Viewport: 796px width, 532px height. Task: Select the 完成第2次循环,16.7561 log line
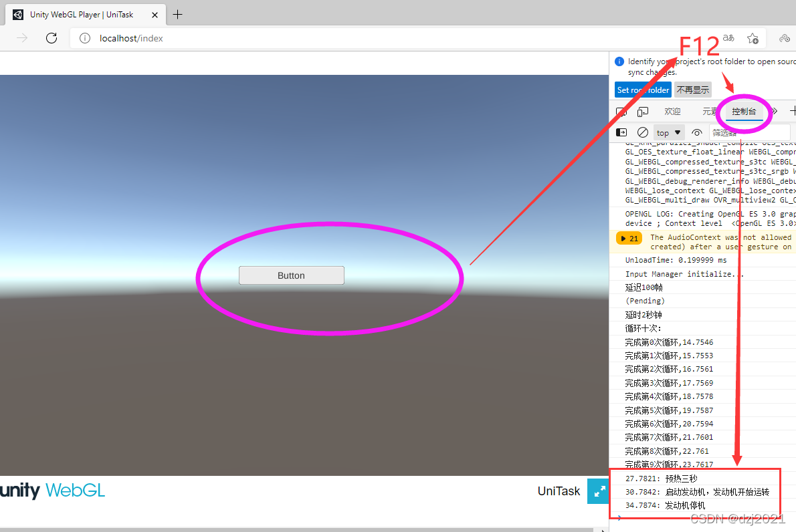pyautogui.click(x=702, y=369)
